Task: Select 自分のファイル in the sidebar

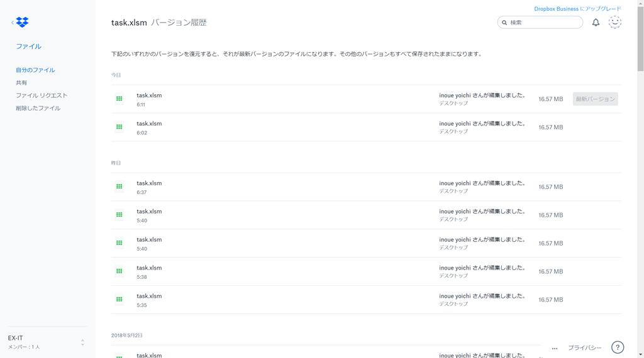Action: pos(35,70)
